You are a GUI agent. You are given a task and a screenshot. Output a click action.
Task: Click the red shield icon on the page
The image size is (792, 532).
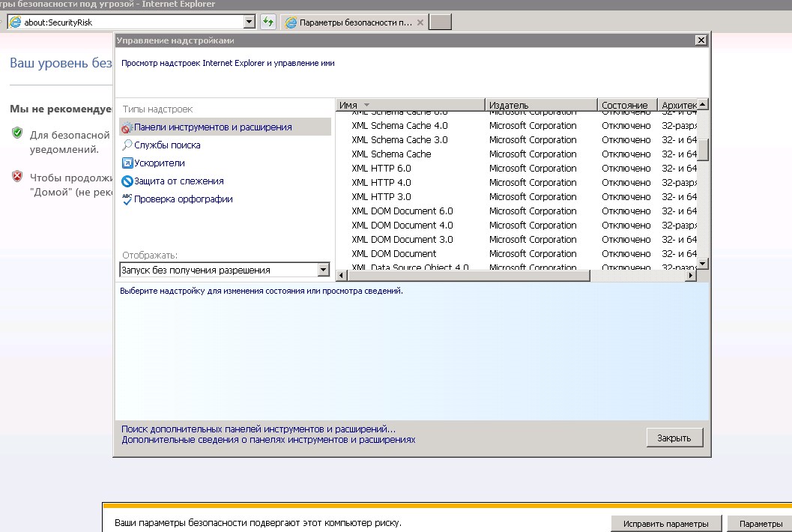pos(17,176)
